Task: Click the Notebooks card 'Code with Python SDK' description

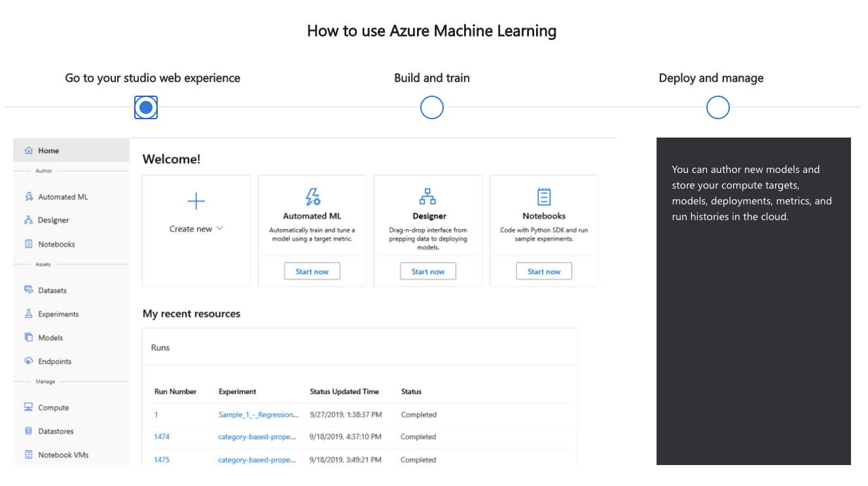Action: point(544,234)
